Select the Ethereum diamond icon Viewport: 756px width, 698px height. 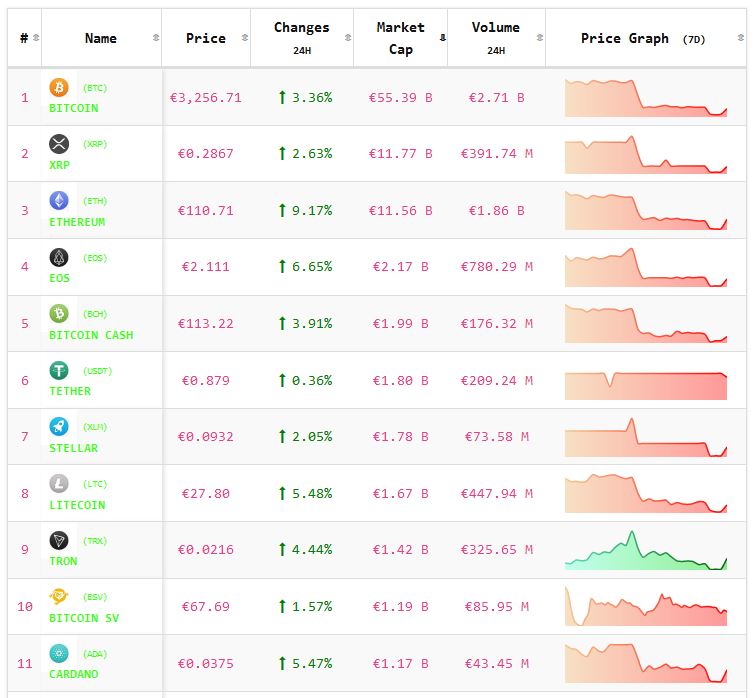coord(59,201)
